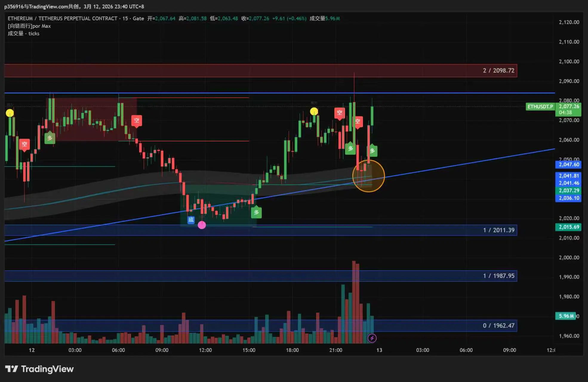
Task: Click the TradingView logo
Action: pyautogui.click(x=39, y=369)
